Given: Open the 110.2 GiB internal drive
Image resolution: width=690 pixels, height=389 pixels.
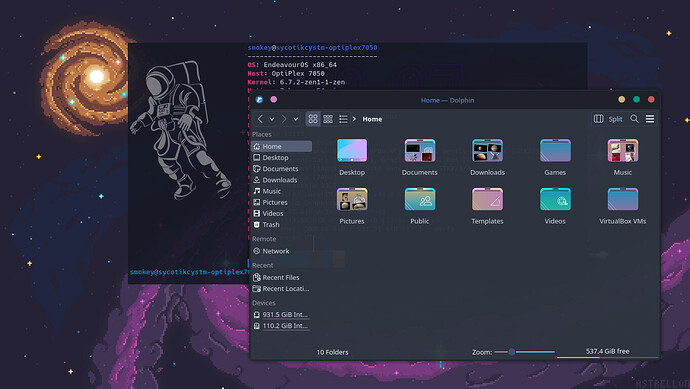Looking at the screenshot, I should pos(281,326).
